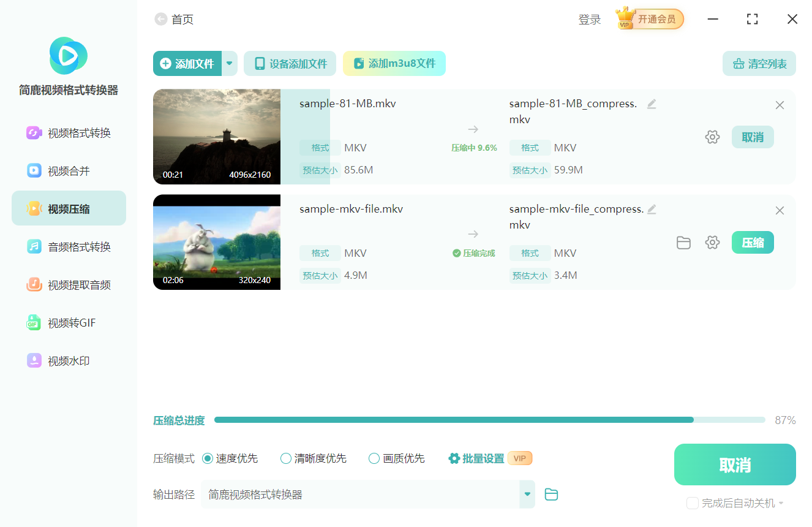Viewport: 812px width, 527px height.
Task: Click 压缩 button for sample-mkv-file.mkv
Action: (753, 243)
